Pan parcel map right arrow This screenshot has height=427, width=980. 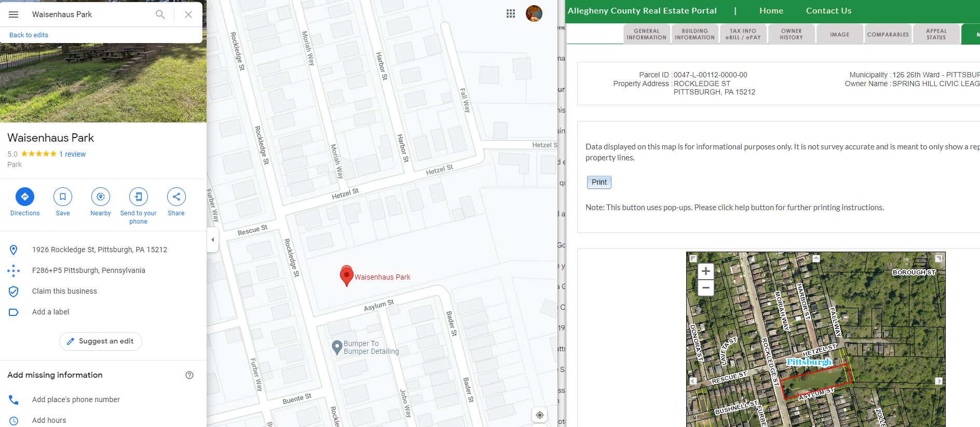tap(938, 381)
